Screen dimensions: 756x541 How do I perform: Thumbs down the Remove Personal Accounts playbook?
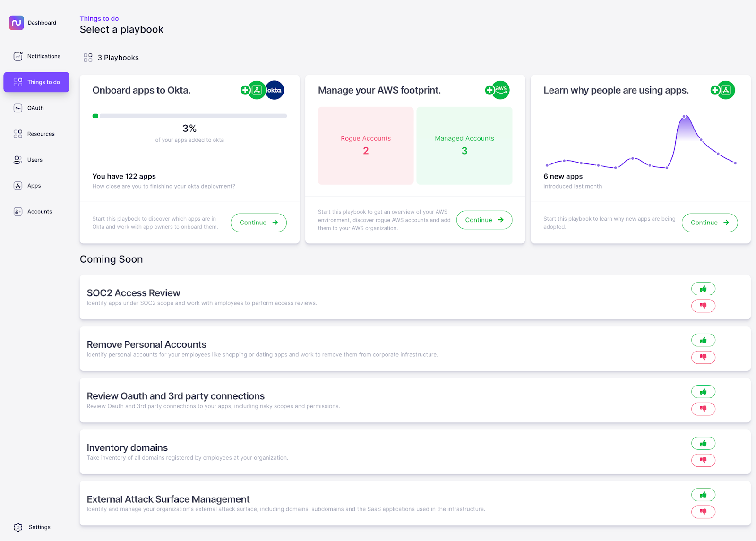pos(703,357)
